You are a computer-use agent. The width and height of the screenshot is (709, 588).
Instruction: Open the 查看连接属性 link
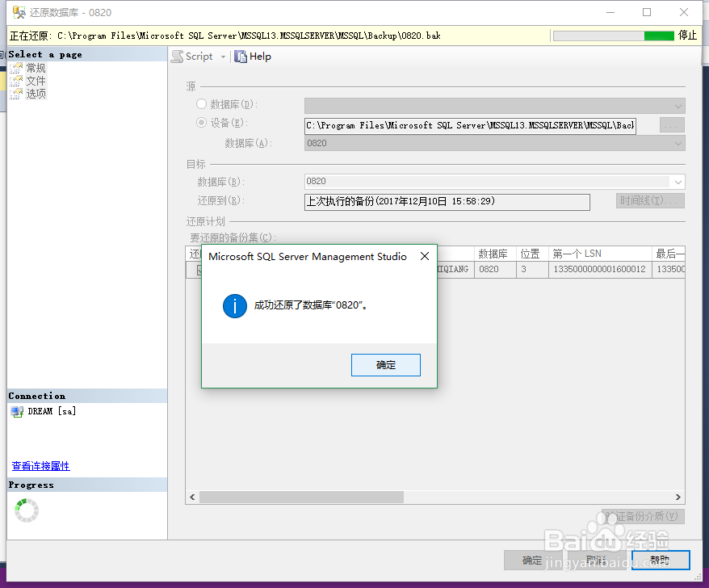click(40, 466)
